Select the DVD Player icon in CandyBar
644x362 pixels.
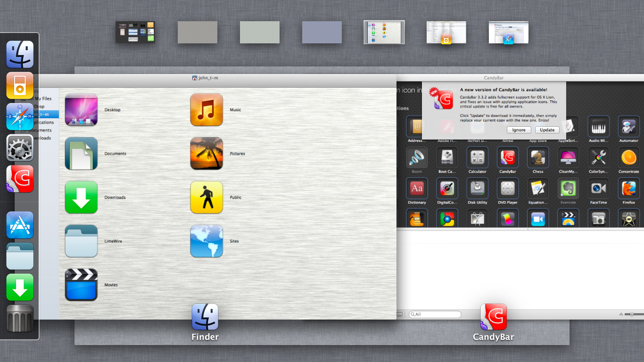pyautogui.click(x=508, y=189)
